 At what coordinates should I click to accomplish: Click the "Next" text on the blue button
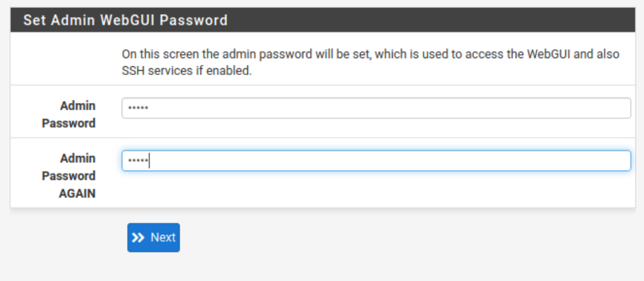(163, 238)
